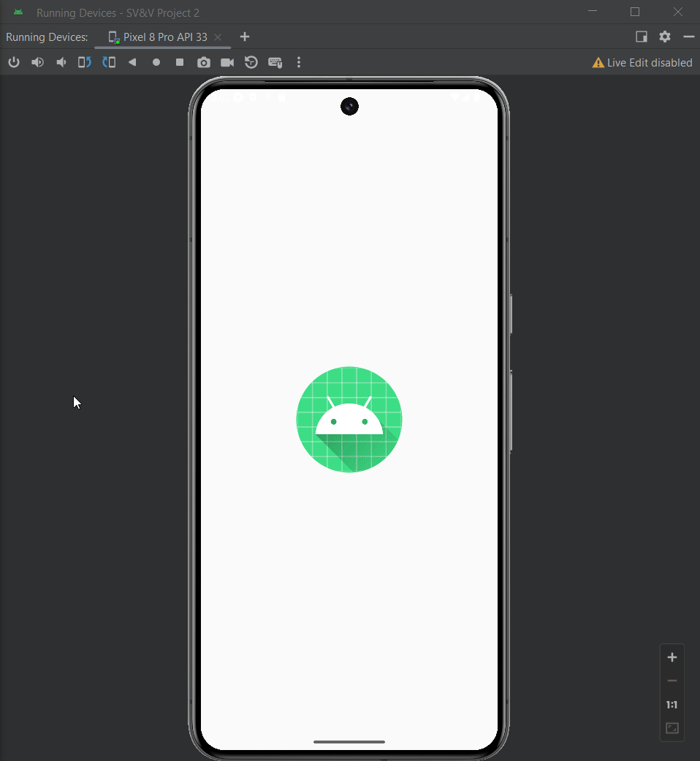Rotate the device right

click(x=109, y=62)
